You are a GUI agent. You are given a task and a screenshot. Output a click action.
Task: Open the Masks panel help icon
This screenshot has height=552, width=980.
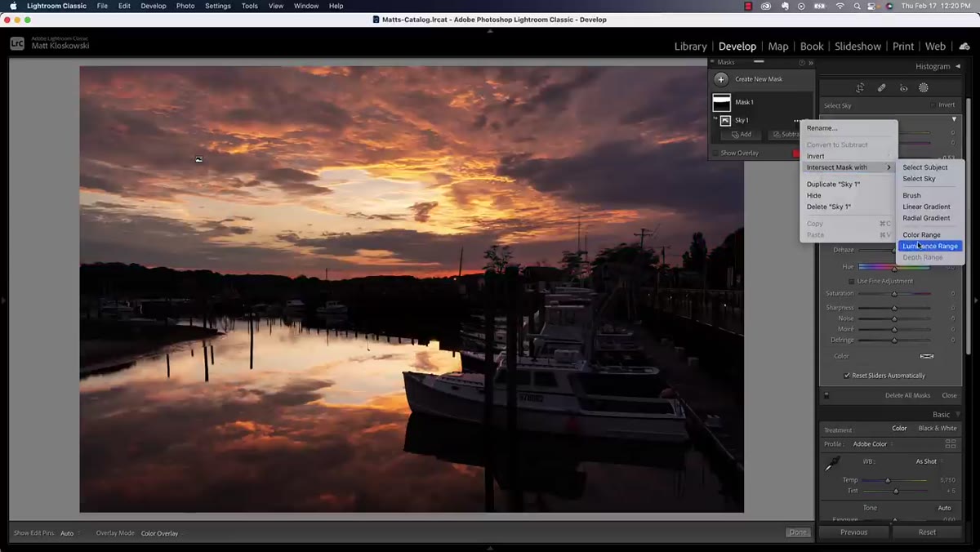802,62
